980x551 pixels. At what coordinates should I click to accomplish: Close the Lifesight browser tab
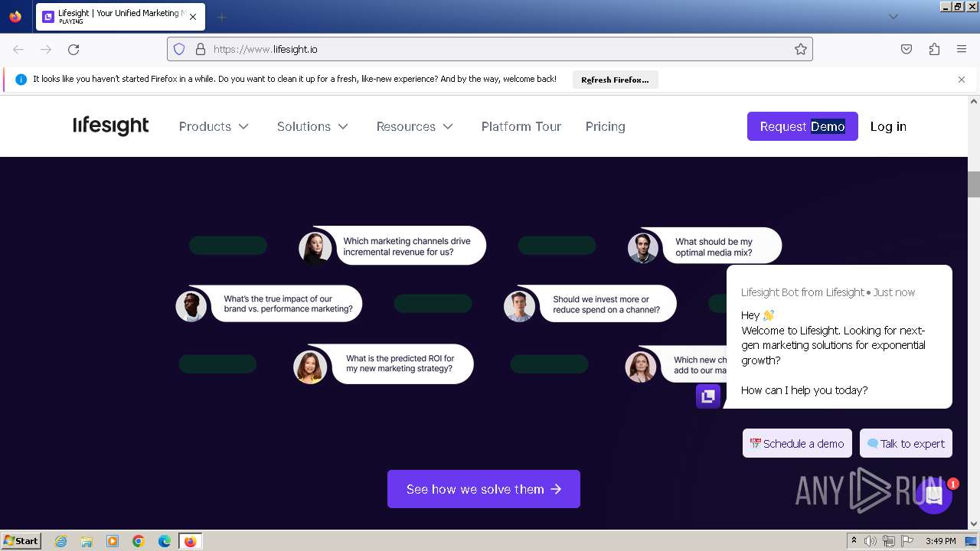click(192, 17)
